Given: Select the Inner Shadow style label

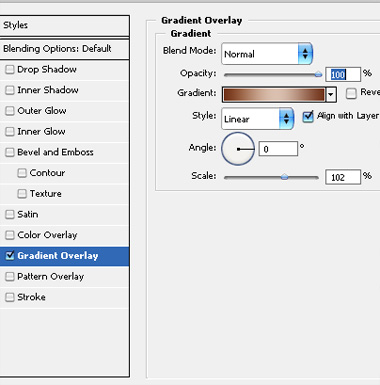Looking at the screenshot, I should pos(48,90).
